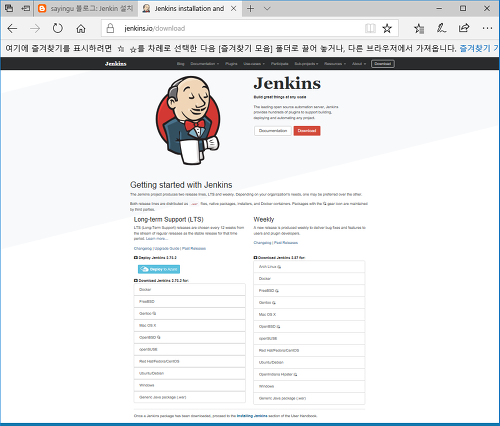Screen dimensions: 500x426
Task: Click the browser forward arrow
Action: tap(35, 29)
